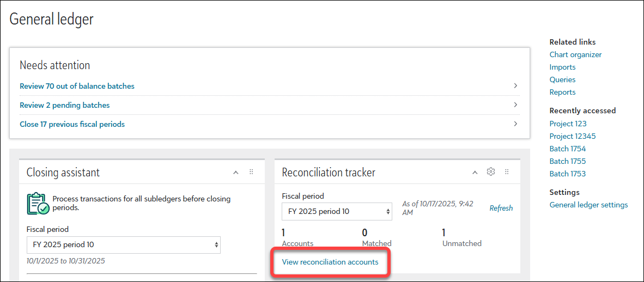Open the Chart organizer link
Viewport: 644px width, 282px height.
coord(575,54)
